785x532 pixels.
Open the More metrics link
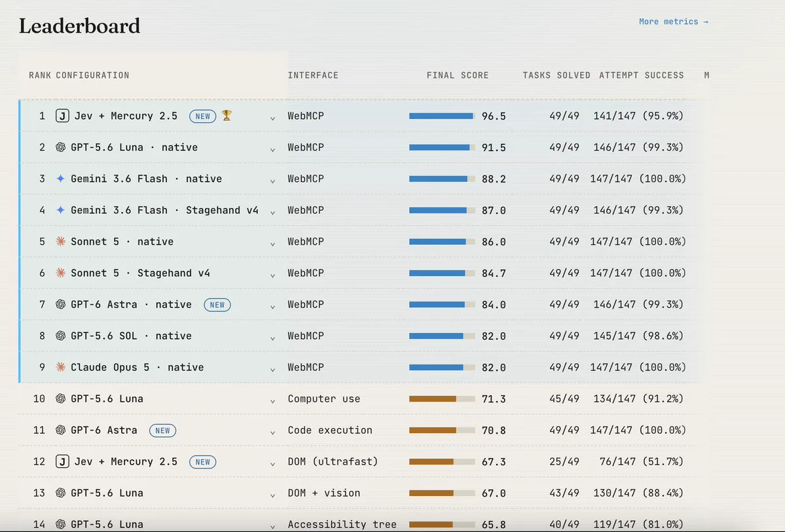click(x=673, y=22)
